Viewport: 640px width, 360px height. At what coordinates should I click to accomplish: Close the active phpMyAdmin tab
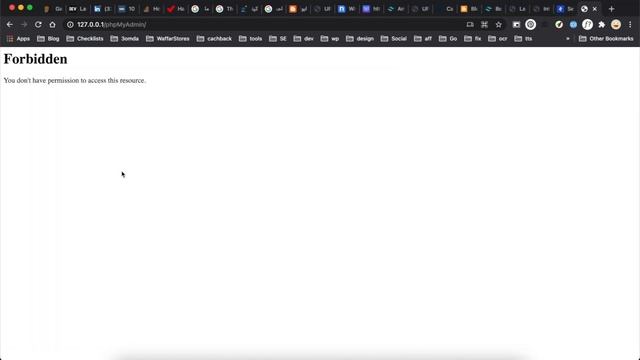(595, 9)
